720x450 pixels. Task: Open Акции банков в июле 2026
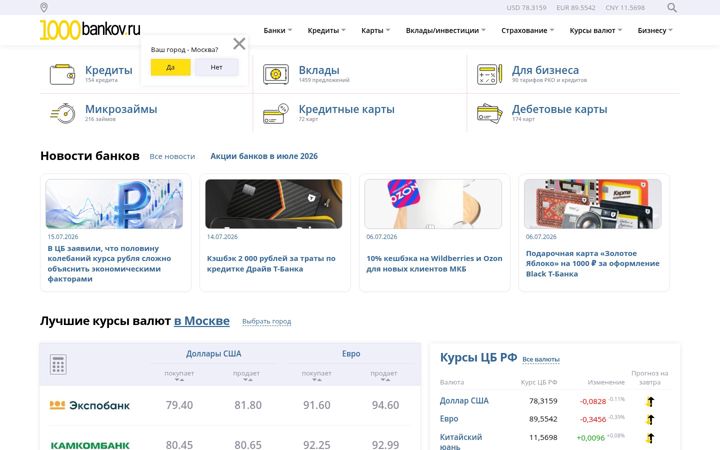coord(264,156)
